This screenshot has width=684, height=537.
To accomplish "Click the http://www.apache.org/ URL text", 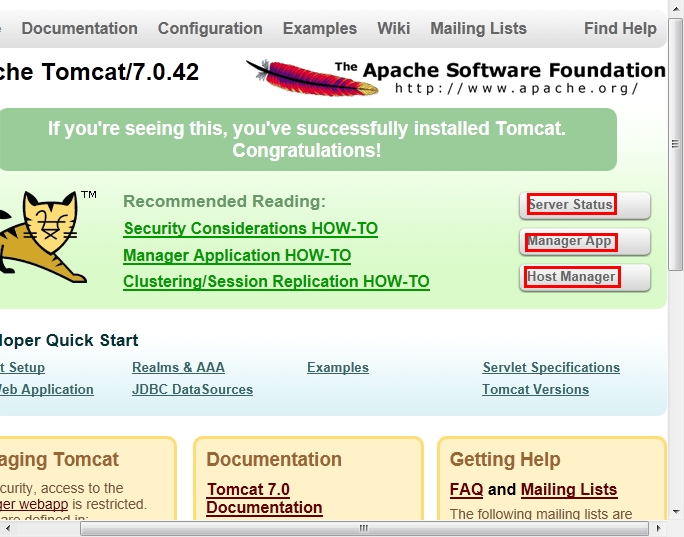I will coord(516,88).
